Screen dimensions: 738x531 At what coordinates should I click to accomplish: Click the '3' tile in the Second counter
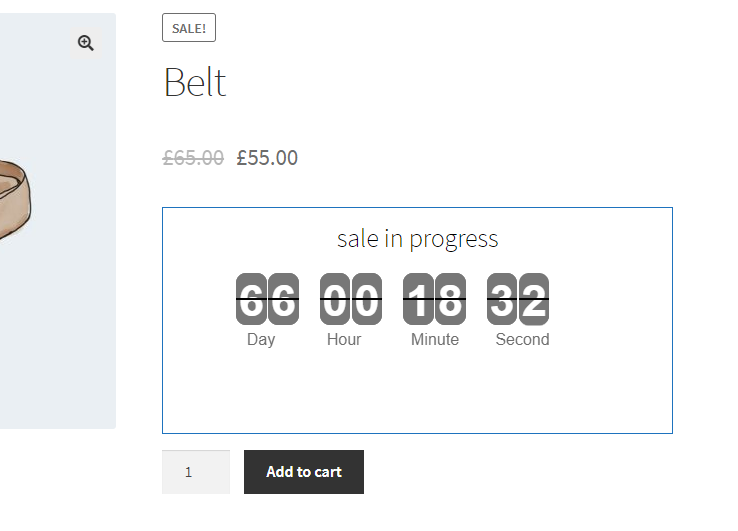(502, 299)
